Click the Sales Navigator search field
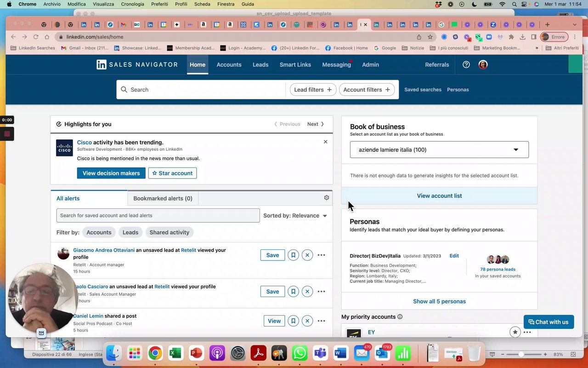This screenshot has height=368, width=588. click(x=201, y=90)
